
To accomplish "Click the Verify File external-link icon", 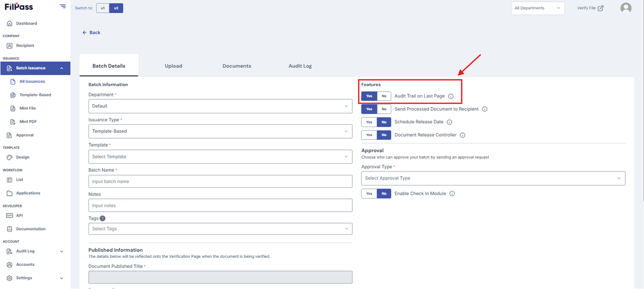I will tap(601, 8).
